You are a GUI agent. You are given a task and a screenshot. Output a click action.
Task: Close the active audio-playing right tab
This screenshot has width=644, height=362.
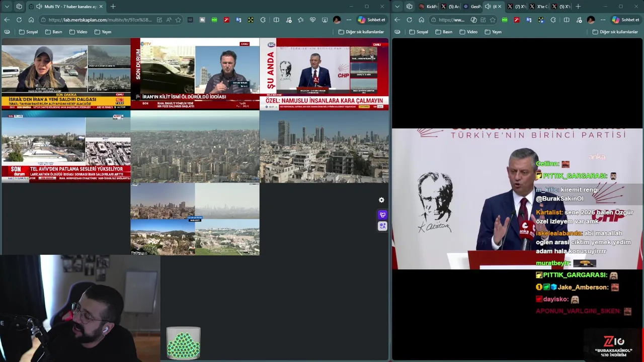click(x=500, y=7)
